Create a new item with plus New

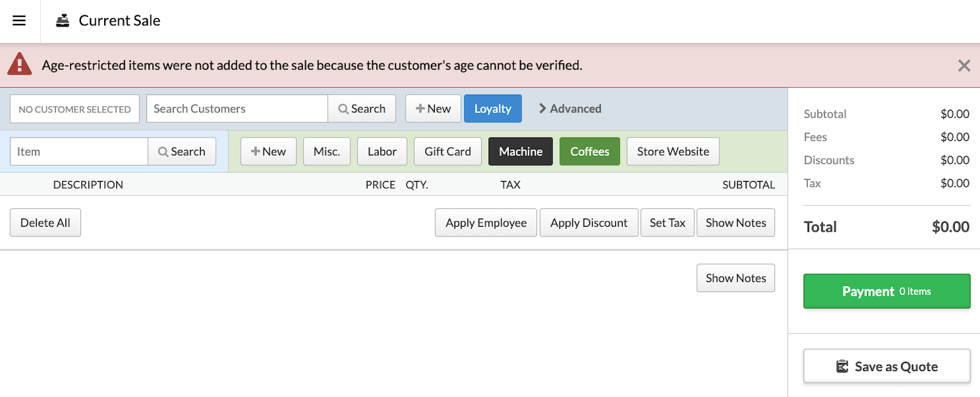point(268,152)
